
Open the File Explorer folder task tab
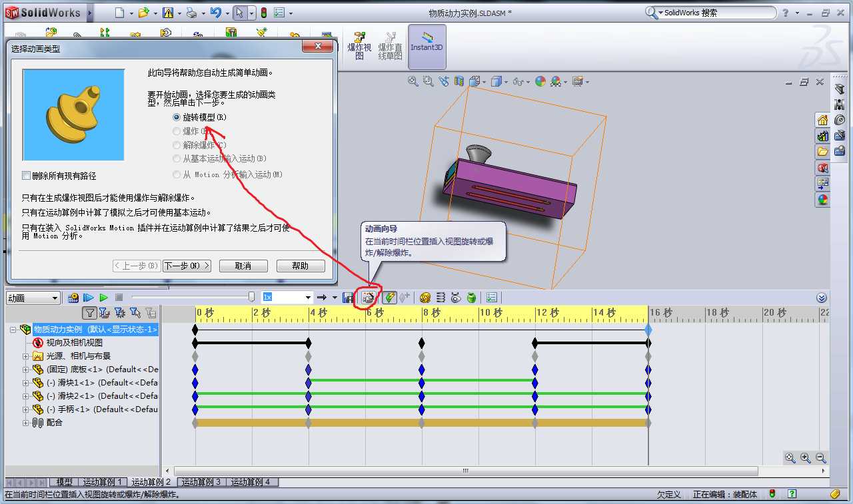822,152
